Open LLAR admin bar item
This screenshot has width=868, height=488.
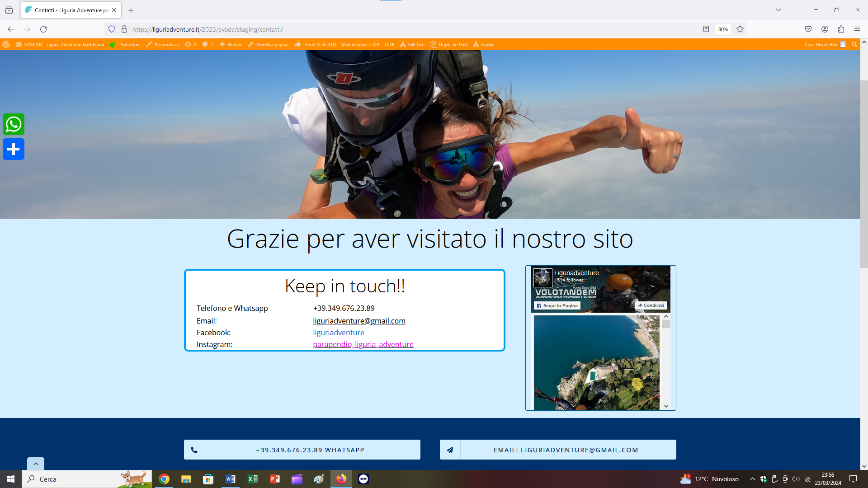click(x=390, y=44)
